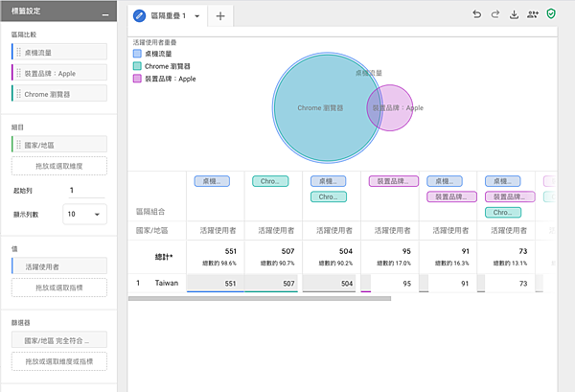Click the Taiwan cell with value 504
The width and height of the screenshot is (575, 392).
click(x=332, y=283)
